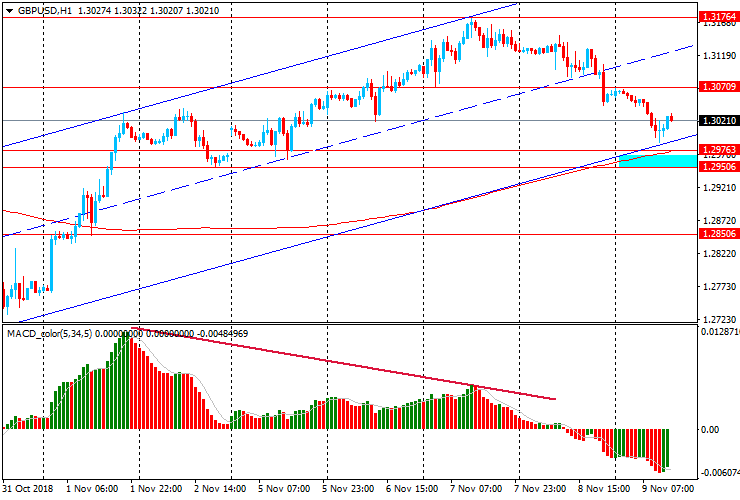Click the 0.012871 MACD scale value
This screenshot has height=500, width=740.
(x=719, y=331)
